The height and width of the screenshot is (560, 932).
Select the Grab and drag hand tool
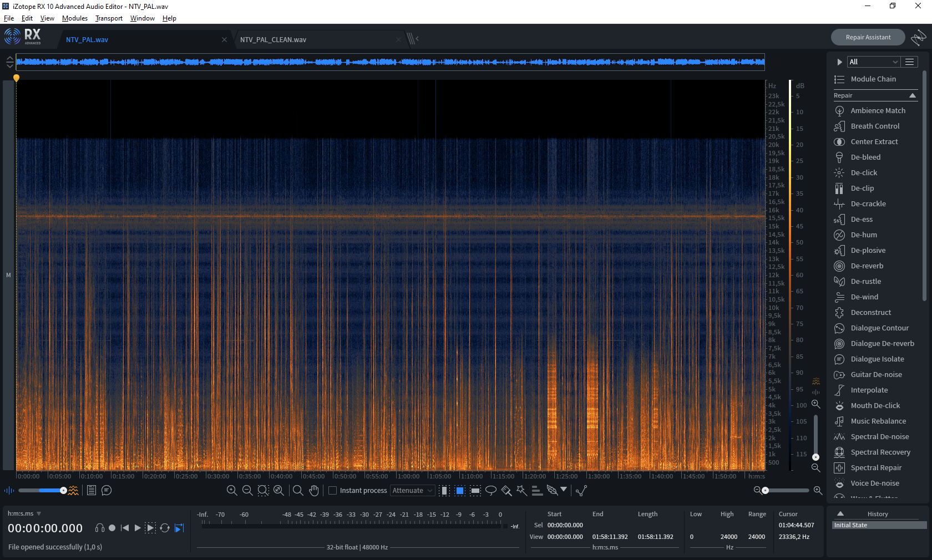click(314, 491)
